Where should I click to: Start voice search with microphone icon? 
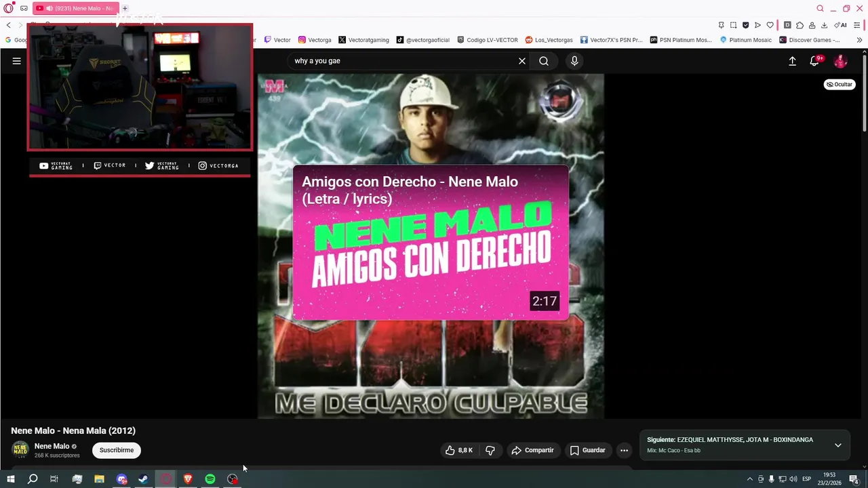(574, 61)
